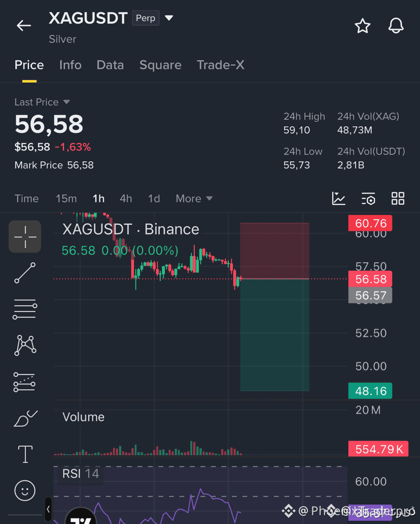
Task: Click the RSI 14 indicator label
Action: coord(81,474)
